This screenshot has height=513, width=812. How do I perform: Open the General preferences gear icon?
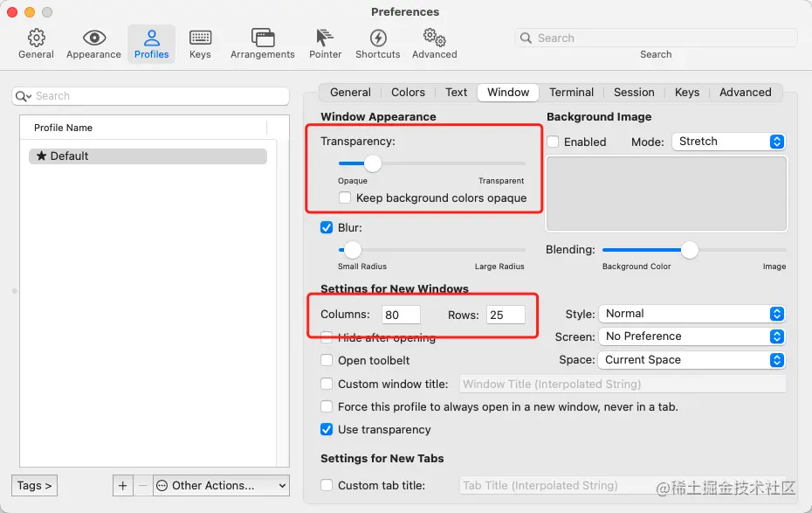(x=37, y=38)
